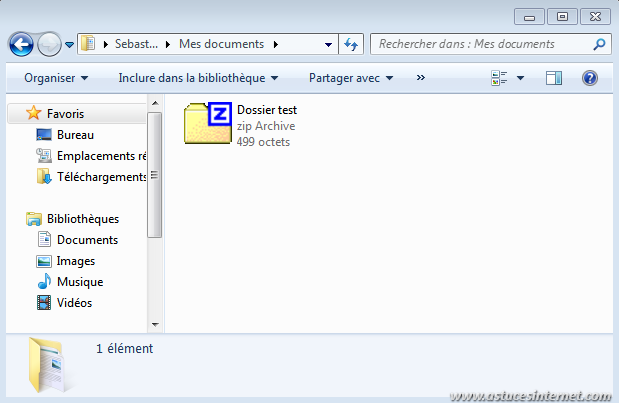Click the magnifying glass search icon
The image size is (619, 403).
[599, 44]
